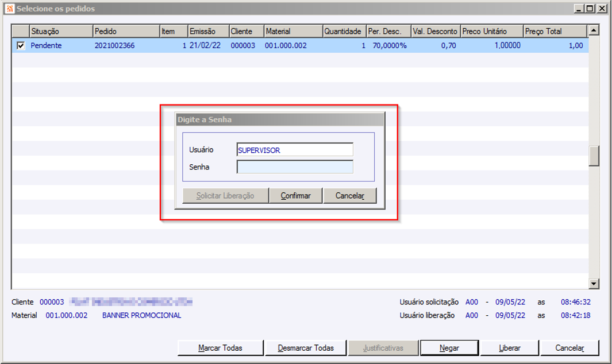Click the Liberar button
The height and width of the screenshot is (364, 612).
click(509, 347)
